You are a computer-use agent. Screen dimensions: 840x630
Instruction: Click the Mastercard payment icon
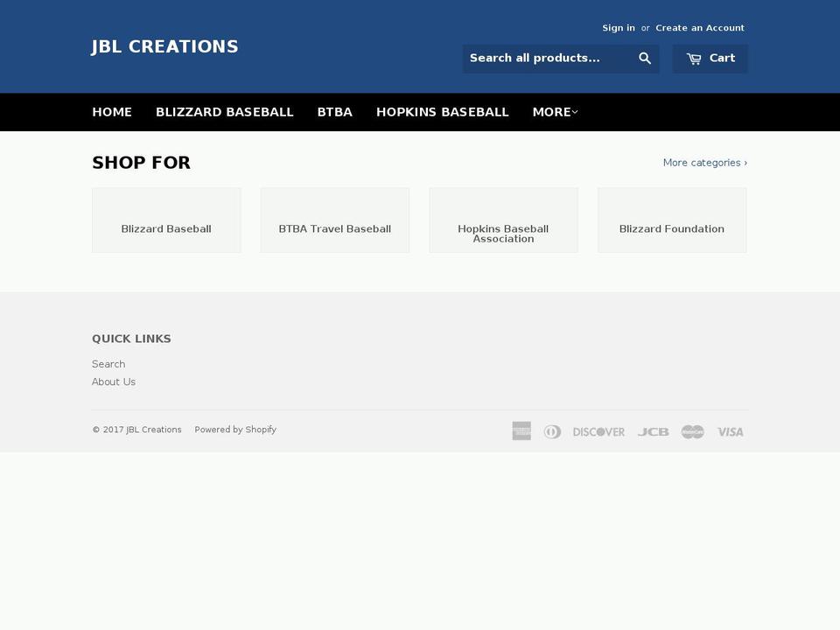pos(691,430)
